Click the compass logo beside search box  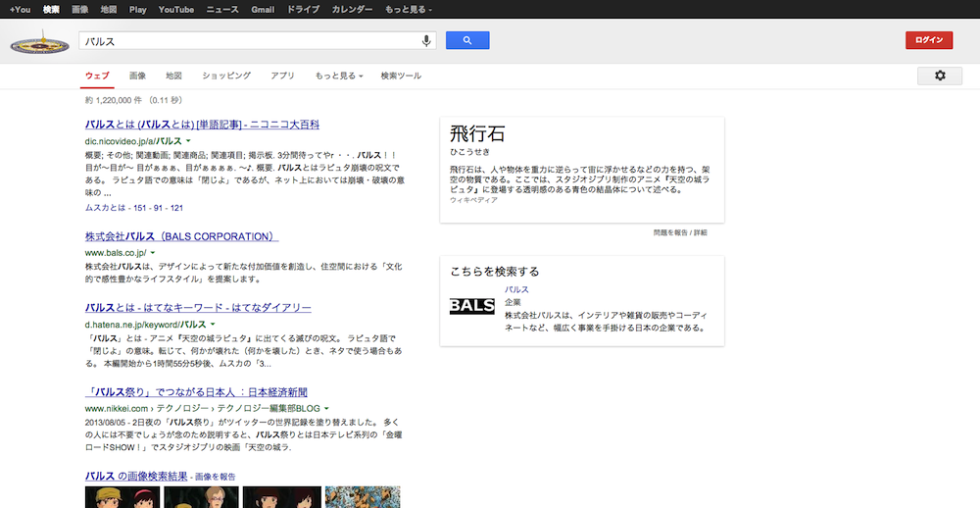point(38,44)
